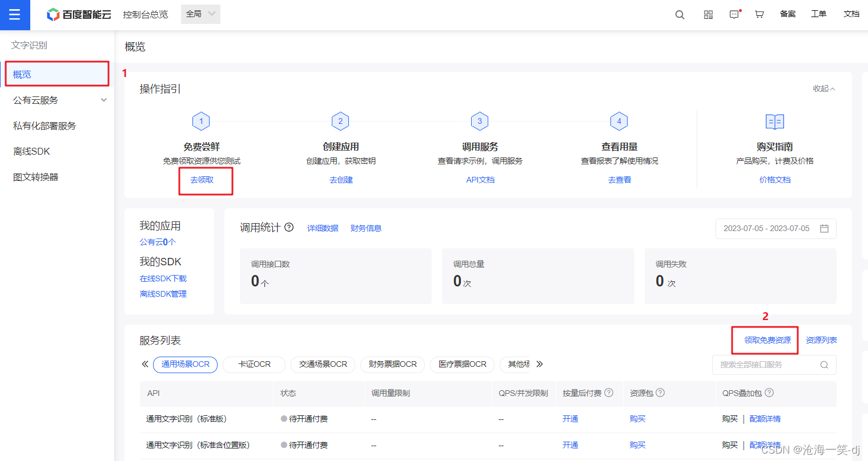The width and height of the screenshot is (868, 461).
Task: Click 开通 for 通用文字识别（标准含位置版）
Action: click(570, 445)
